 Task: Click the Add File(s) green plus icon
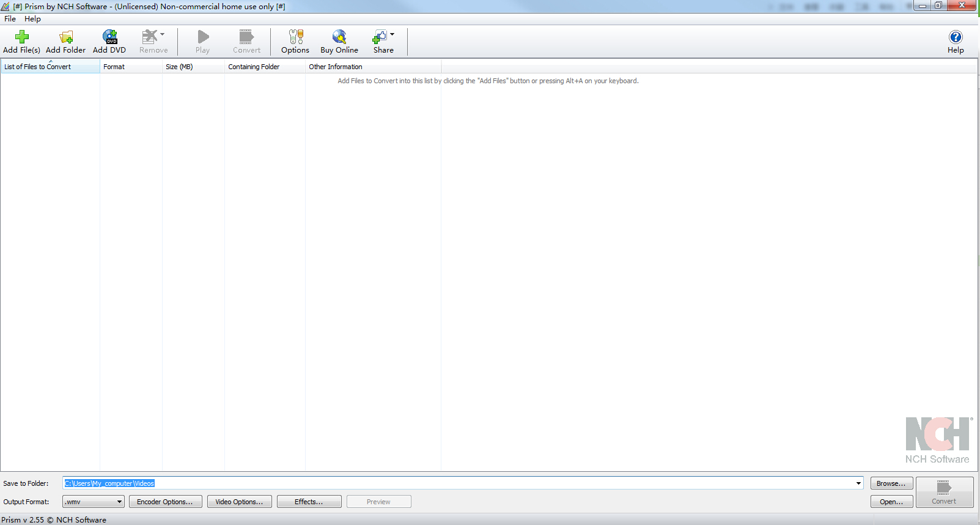(22, 37)
